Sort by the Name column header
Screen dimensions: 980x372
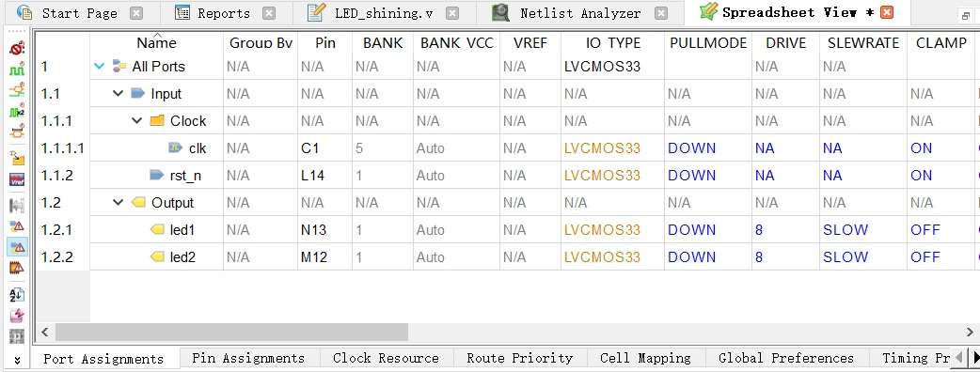[156, 42]
